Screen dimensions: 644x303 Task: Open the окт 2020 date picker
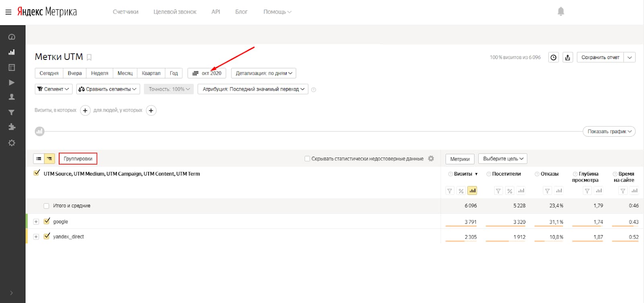point(207,73)
